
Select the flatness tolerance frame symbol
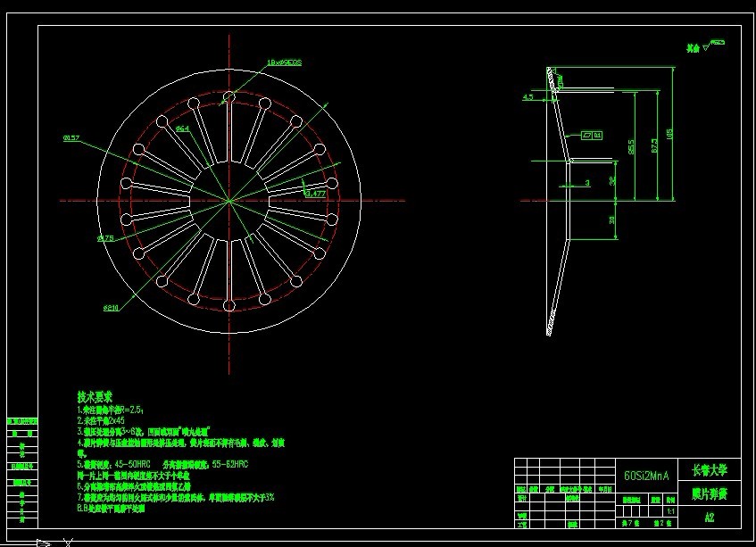[x=591, y=136]
